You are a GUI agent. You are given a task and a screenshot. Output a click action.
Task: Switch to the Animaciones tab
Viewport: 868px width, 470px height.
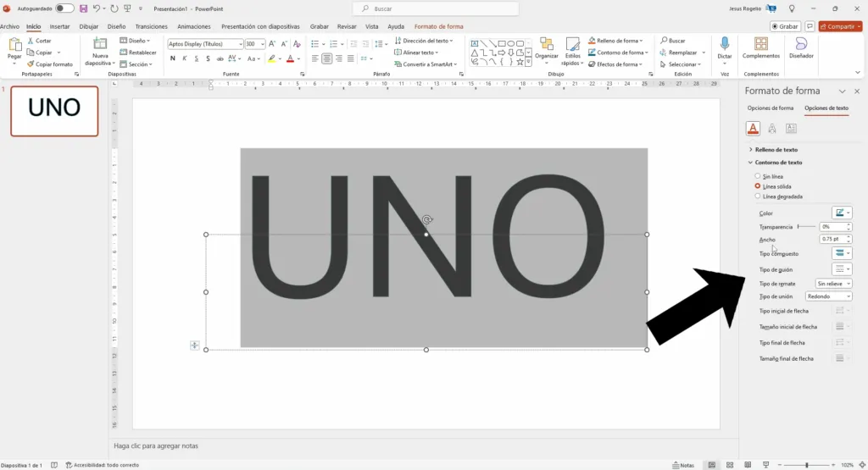[194, 26]
